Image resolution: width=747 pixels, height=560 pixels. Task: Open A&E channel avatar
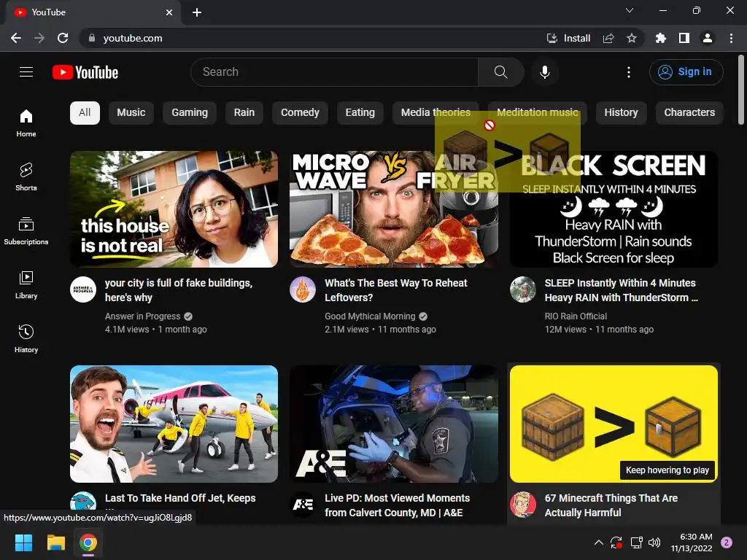coord(303,505)
